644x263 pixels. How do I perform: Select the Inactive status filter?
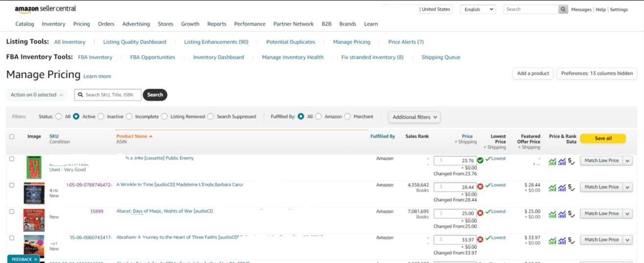(x=101, y=117)
